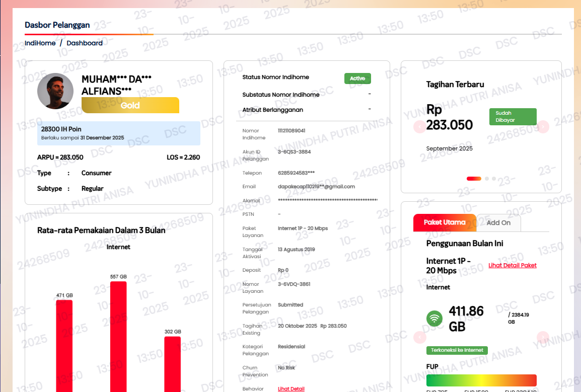Show next package usage slide arrow
The height and width of the screenshot is (392, 581).
(543, 337)
